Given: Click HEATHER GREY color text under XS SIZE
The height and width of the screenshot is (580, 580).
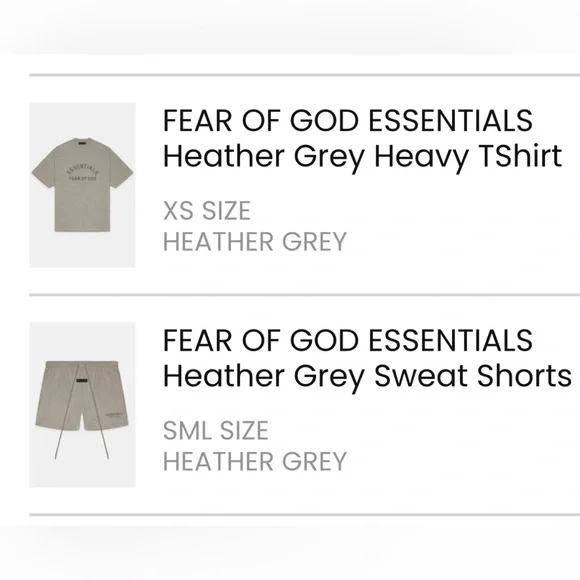Looking at the screenshot, I should point(255,242).
